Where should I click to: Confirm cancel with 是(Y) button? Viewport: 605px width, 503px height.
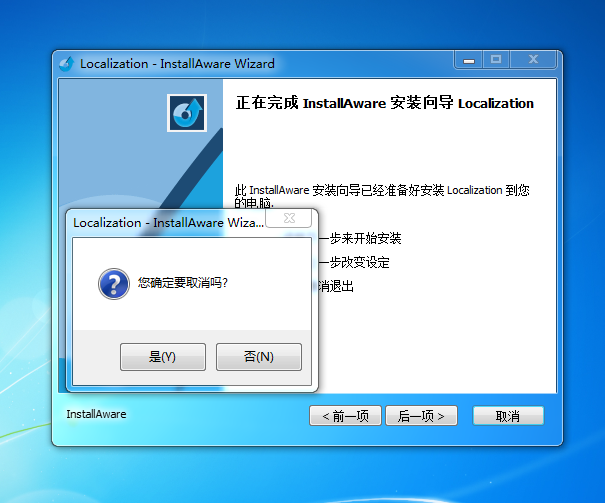[x=163, y=357]
